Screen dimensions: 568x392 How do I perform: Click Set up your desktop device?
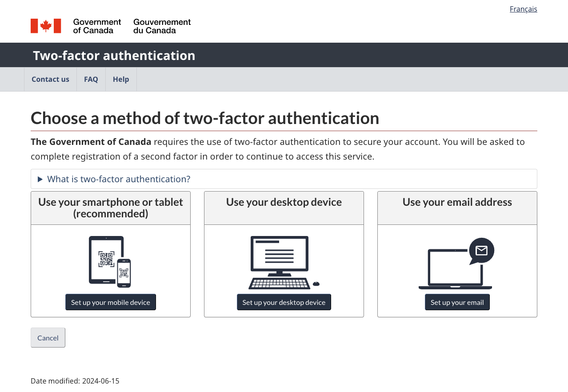284,302
